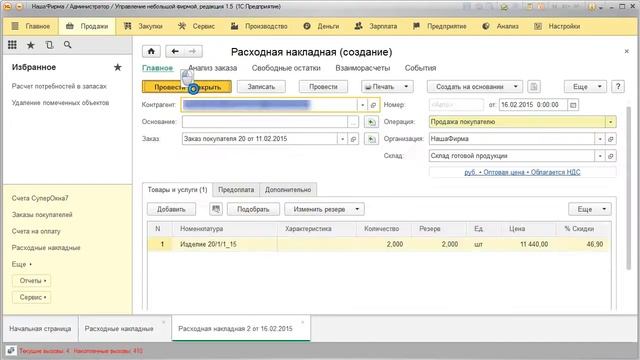Open the Настройки section
640x360 pixels.
557,26
